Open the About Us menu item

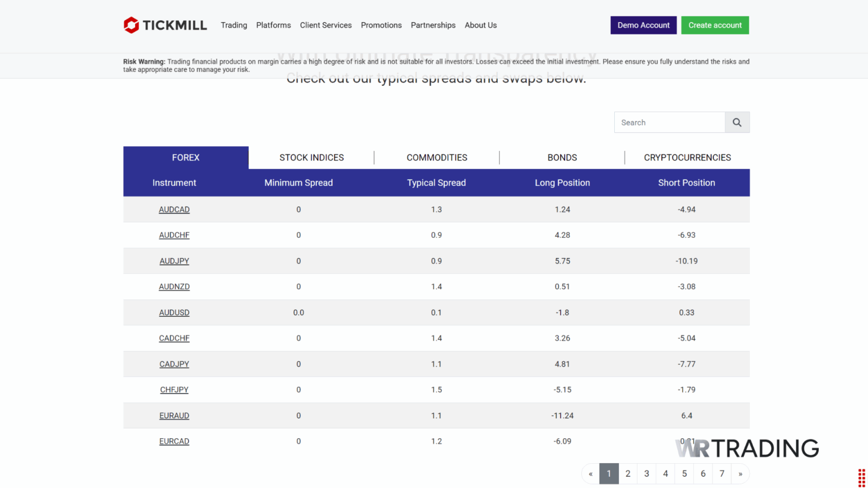coord(480,25)
